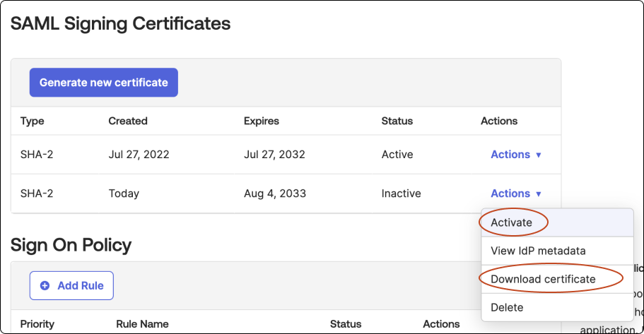Click the Jul 27, 2032 expiry date

pos(274,155)
